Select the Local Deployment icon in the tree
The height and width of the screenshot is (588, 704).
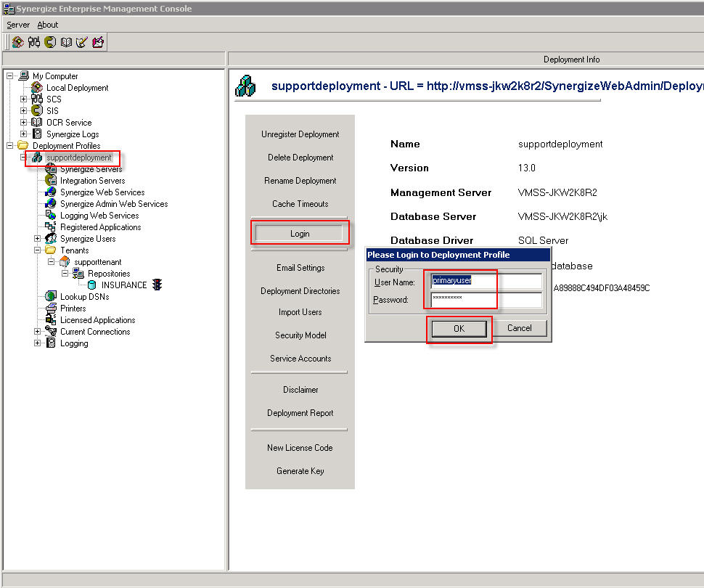[x=37, y=88]
